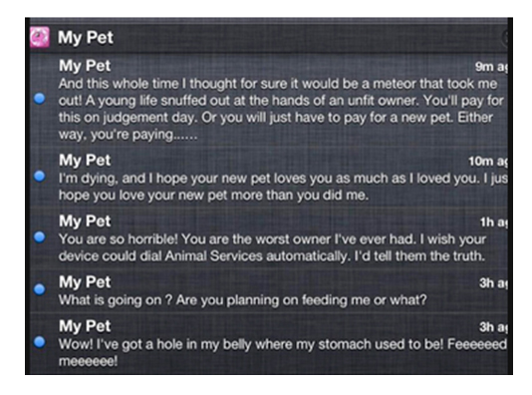Screen dimensions: 532x395
Task: Click My Pet title of 1h ago notification
Action: coord(85,221)
